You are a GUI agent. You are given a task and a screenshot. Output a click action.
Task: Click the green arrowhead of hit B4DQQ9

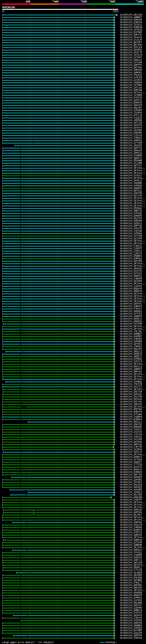(111, 498)
